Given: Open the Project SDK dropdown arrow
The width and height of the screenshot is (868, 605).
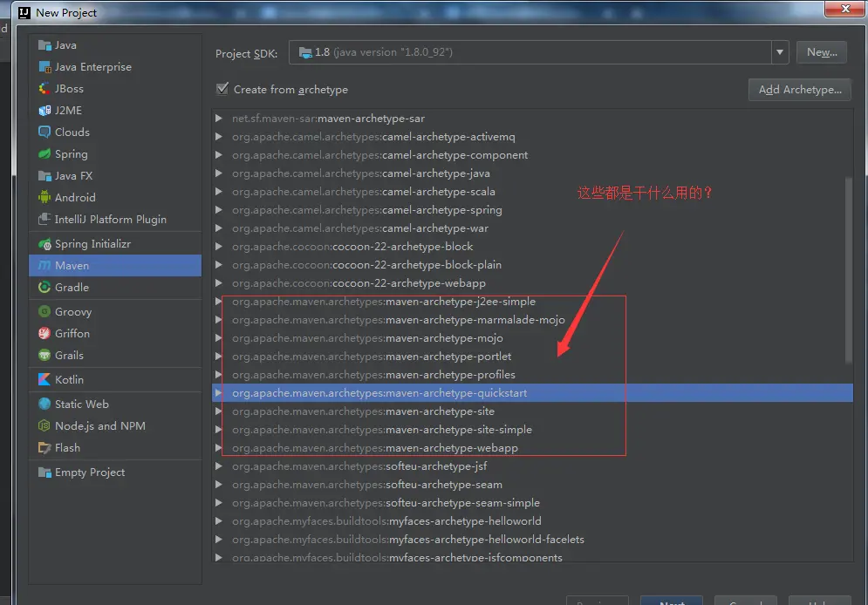Looking at the screenshot, I should 779,52.
